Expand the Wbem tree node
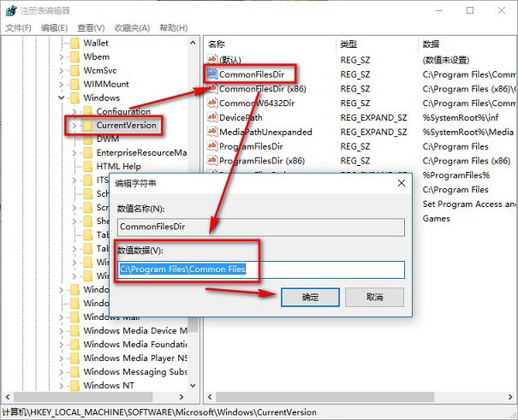Viewport: 518px width, 420px height. (x=62, y=56)
